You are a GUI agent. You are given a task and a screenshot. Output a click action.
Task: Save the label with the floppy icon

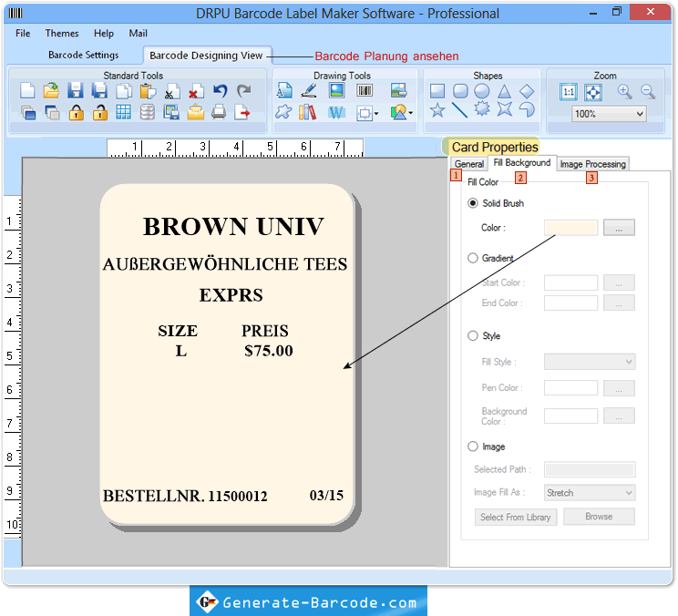click(76, 91)
